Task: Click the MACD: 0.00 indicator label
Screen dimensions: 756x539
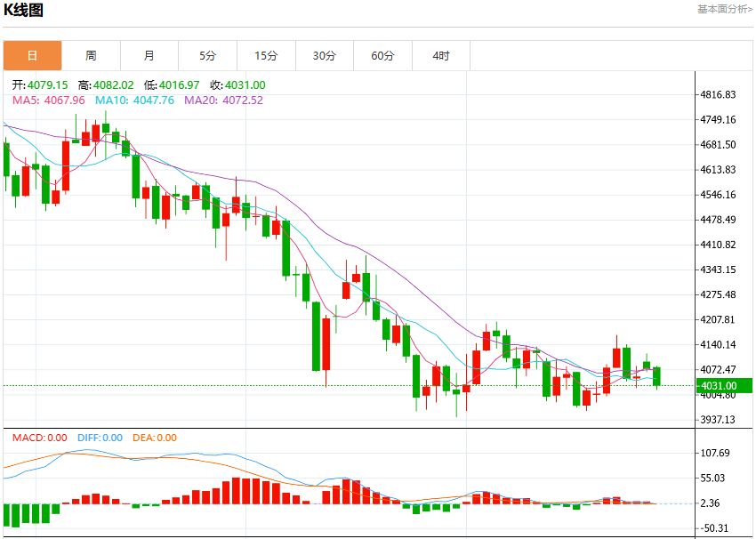Action: pyautogui.click(x=39, y=438)
